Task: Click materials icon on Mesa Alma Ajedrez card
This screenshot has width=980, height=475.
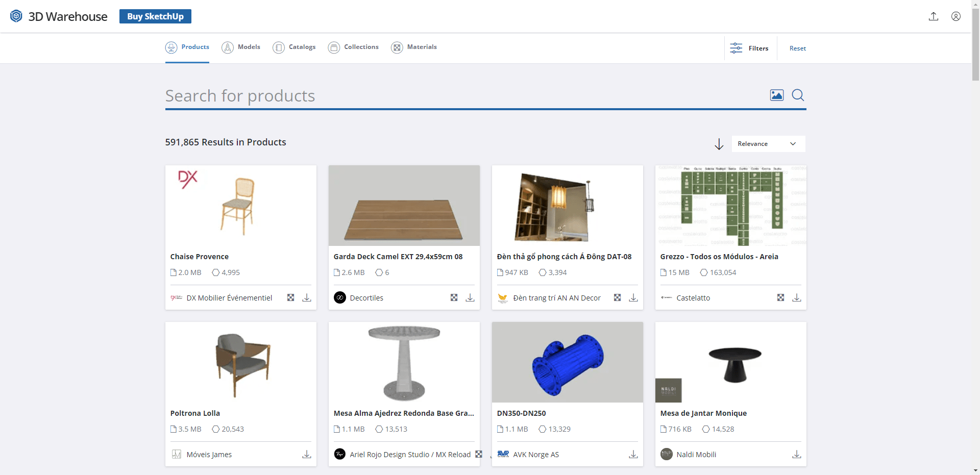Action: click(478, 454)
